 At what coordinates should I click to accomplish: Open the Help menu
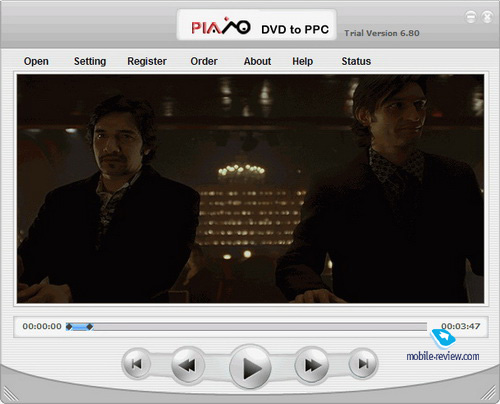(303, 61)
